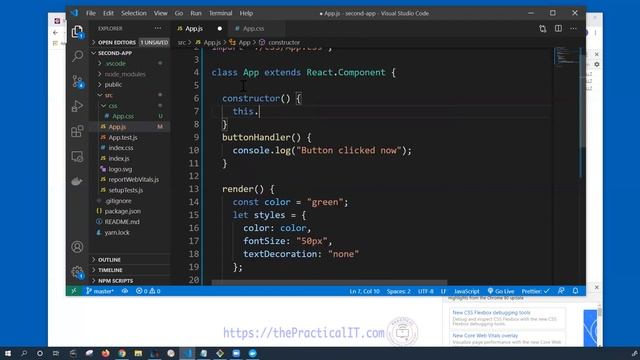Click the constructor breadcrumb item
The image size is (640, 360).
(280, 42)
